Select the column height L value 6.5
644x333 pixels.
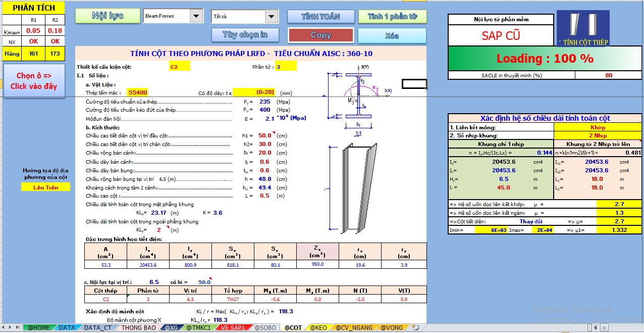pos(264,196)
